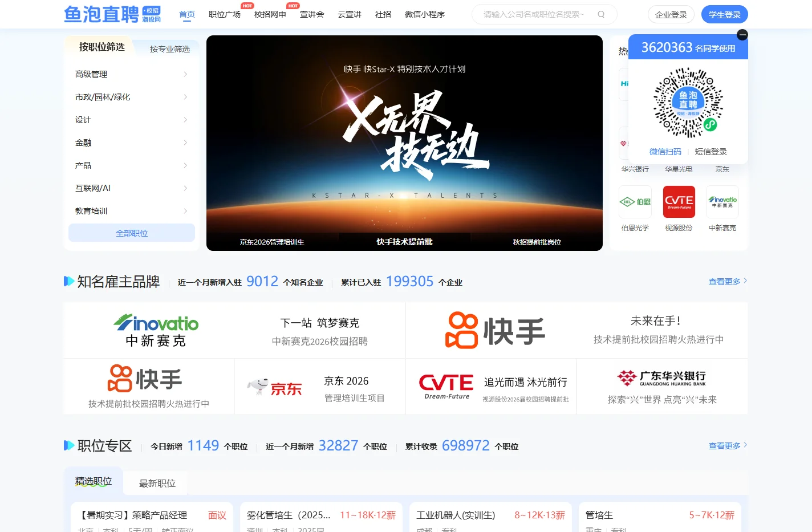Click the 广东华兴银行 brand logo

coord(662,377)
